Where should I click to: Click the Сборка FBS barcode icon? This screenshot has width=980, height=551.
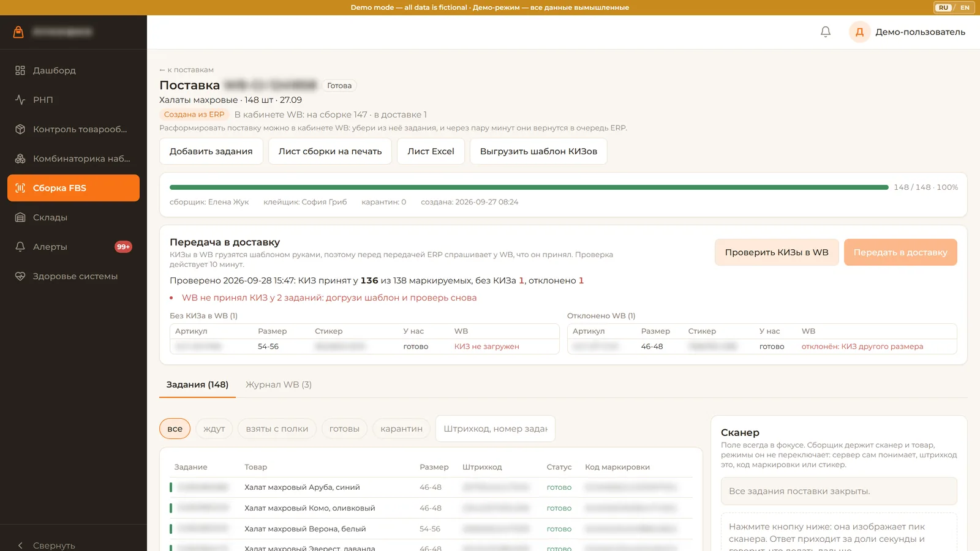(x=20, y=188)
